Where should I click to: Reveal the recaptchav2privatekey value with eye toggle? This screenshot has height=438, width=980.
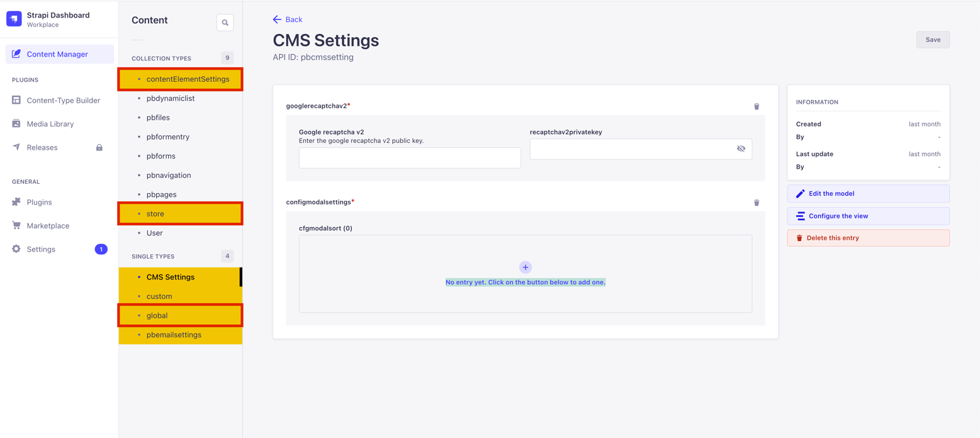pos(741,149)
